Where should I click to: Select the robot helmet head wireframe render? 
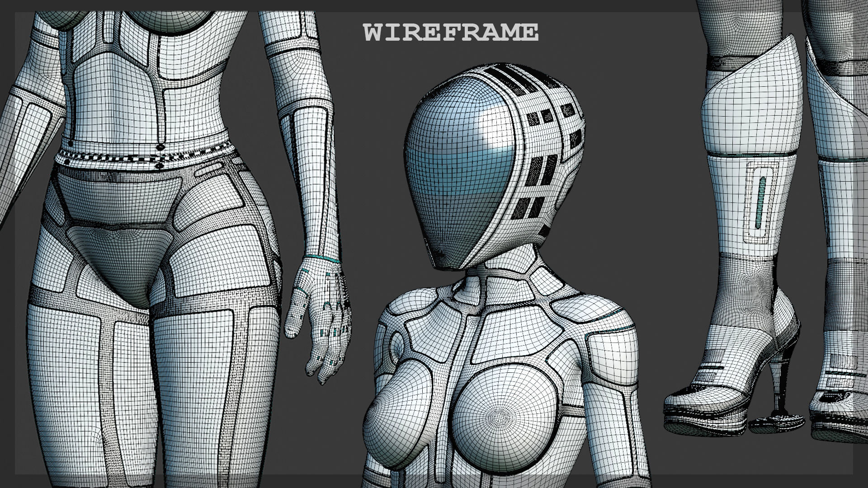click(495, 168)
